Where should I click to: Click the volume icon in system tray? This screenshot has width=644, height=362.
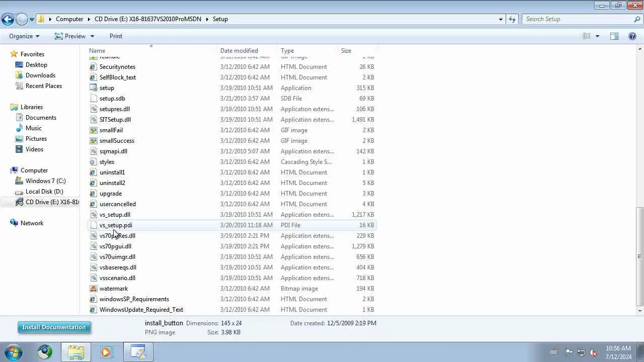pyautogui.click(x=593, y=352)
